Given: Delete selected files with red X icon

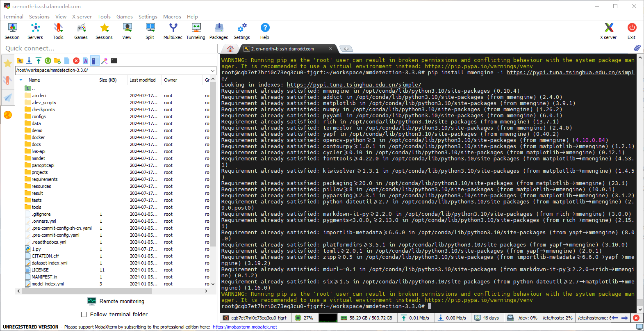Looking at the screenshot, I should pos(76,61).
